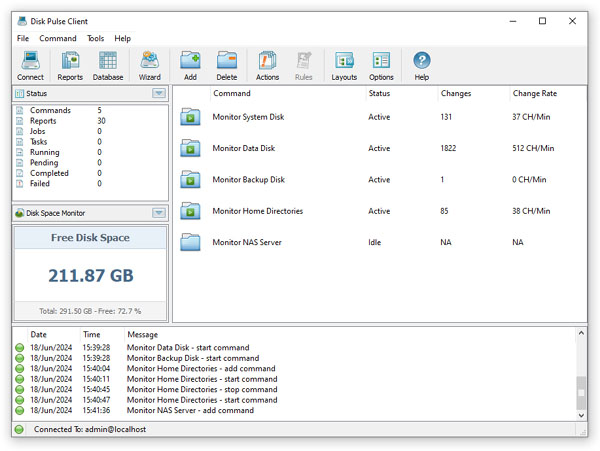Click the 1822 changes value
Viewport: 600px width, 451px height.
click(x=448, y=148)
